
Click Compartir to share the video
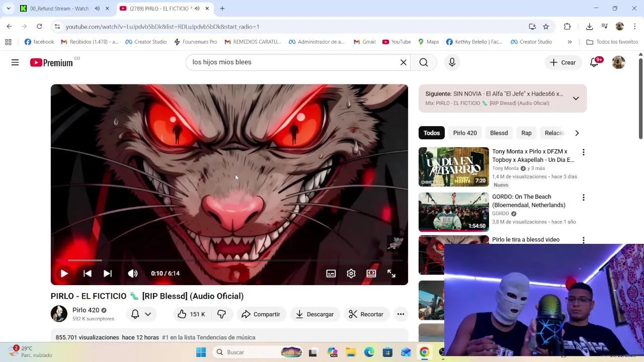pyautogui.click(x=261, y=314)
